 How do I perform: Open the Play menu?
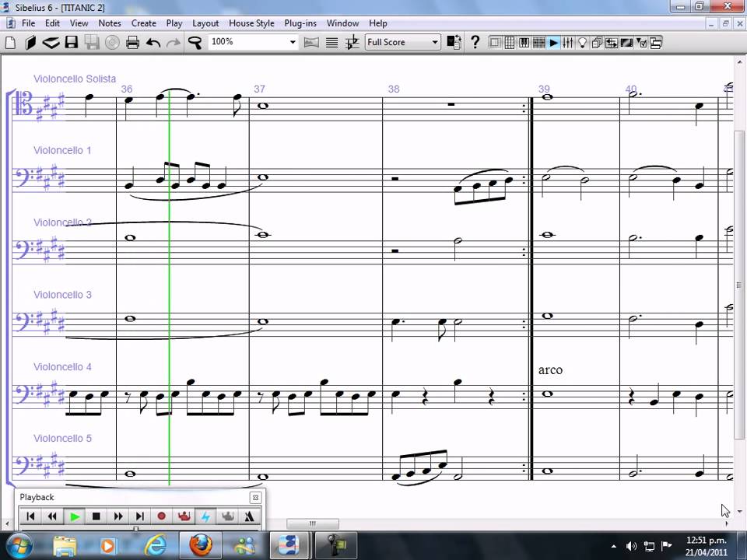pos(174,23)
